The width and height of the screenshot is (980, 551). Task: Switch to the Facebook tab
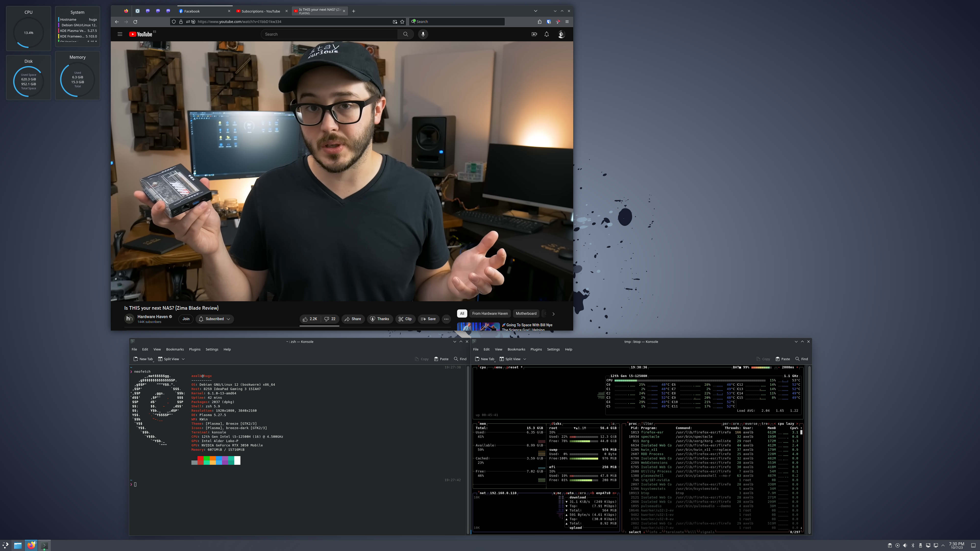coord(205,11)
